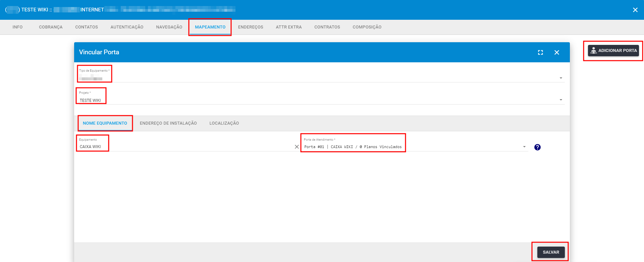Switch to ENDEREÇO DE INSTALAÇÃO tab
Viewport: 644px width, 262px height.
[x=168, y=123]
